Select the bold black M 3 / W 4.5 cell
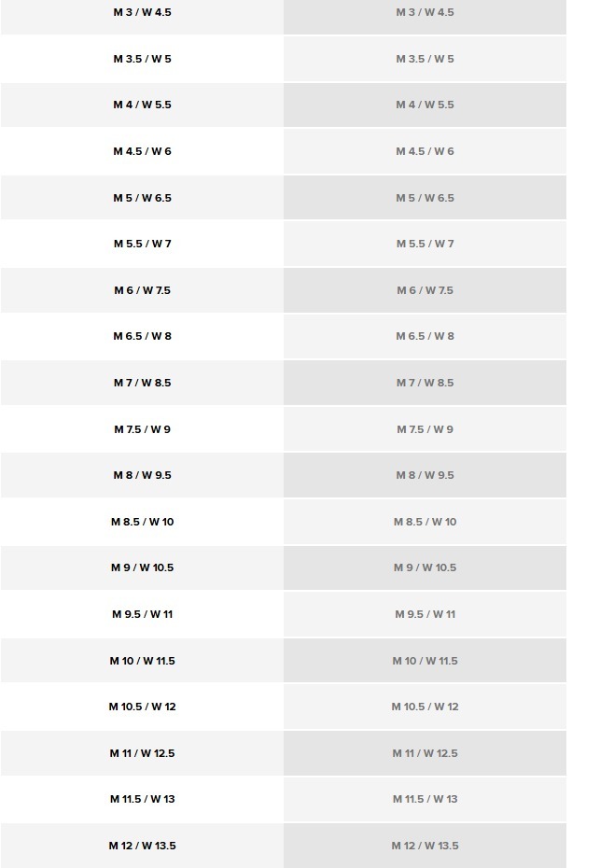600x868 pixels. tap(142, 12)
